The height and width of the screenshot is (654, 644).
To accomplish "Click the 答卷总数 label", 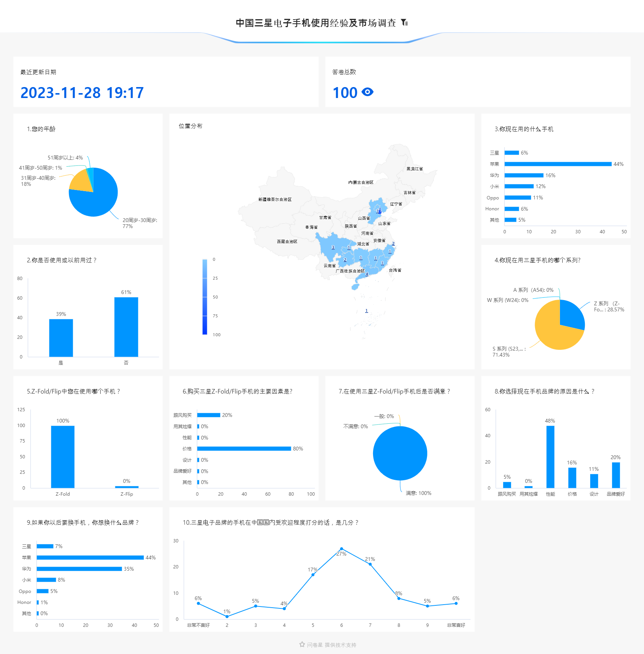I will pos(344,72).
